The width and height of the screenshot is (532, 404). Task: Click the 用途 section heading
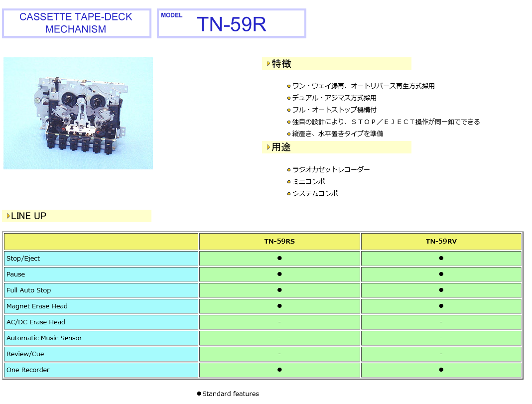(281, 147)
